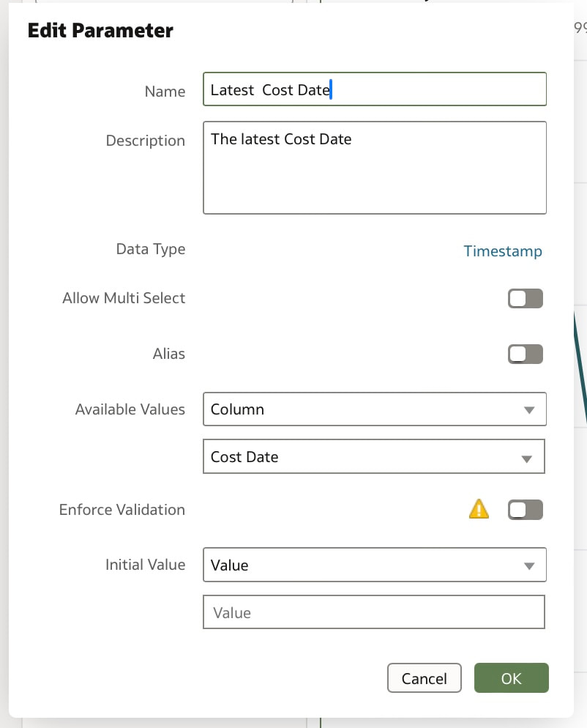Click the initial Value text field

374,612
